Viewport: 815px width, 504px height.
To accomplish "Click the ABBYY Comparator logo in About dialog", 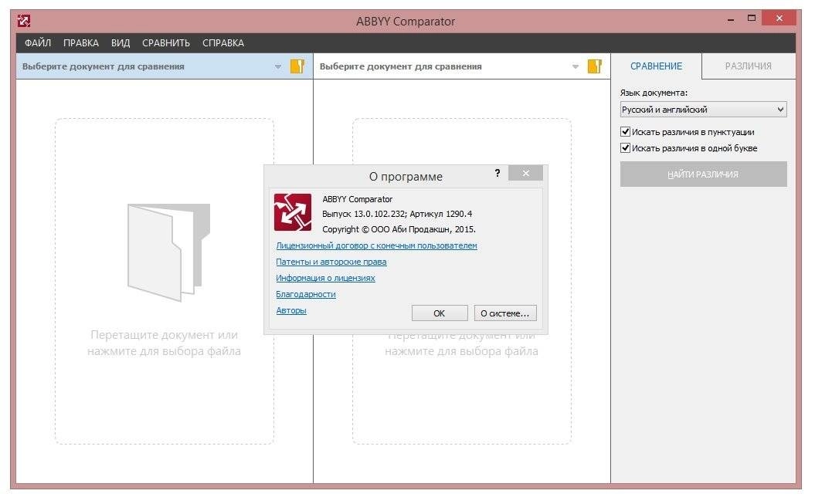I will pos(293,212).
